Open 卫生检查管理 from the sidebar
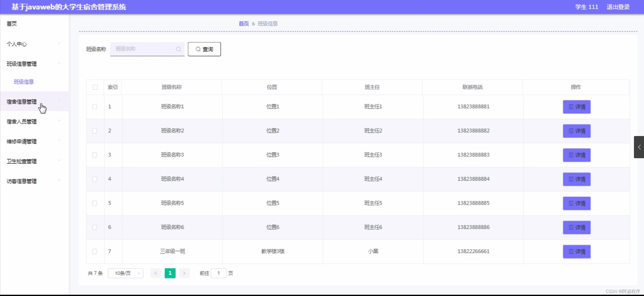This screenshot has width=644, height=296. click(22, 161)
